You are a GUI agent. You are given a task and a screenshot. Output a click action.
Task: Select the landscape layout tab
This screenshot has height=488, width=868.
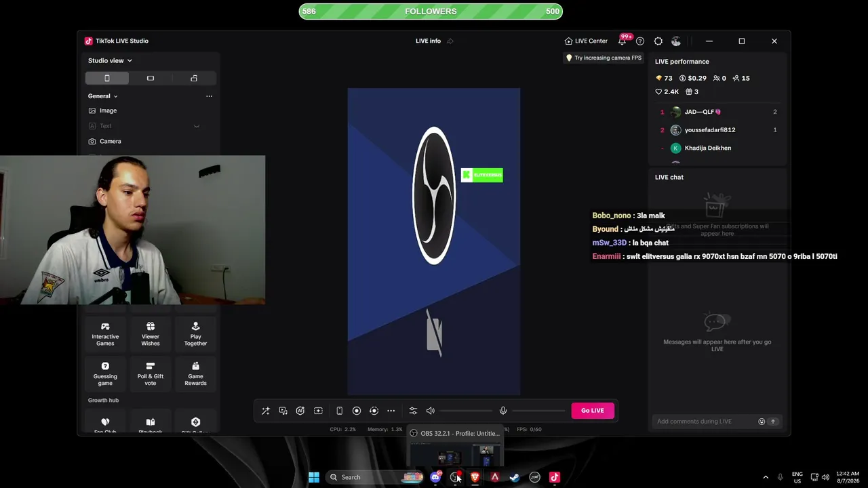tap(151, 78)
